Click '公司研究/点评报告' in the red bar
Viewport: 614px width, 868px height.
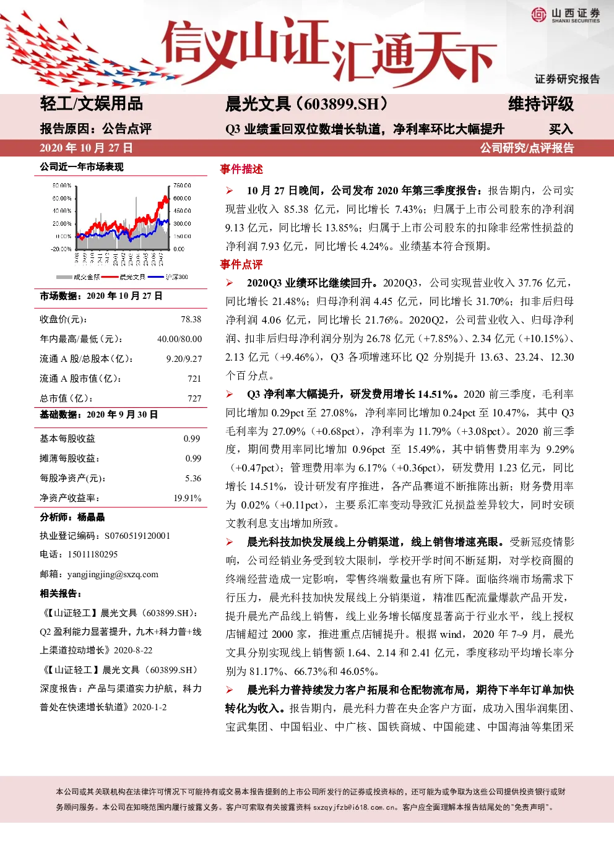(x=527, y=148)
